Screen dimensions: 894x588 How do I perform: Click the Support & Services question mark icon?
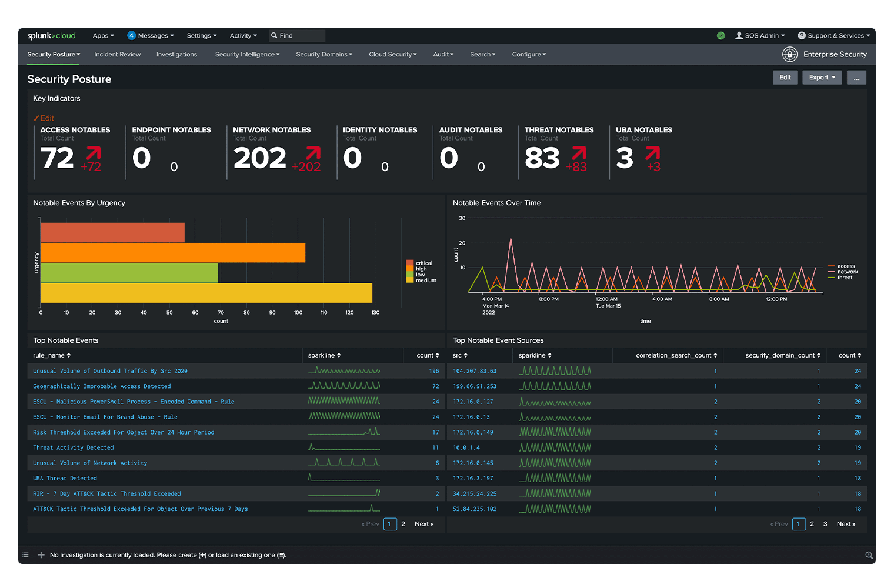click(802, 35)
